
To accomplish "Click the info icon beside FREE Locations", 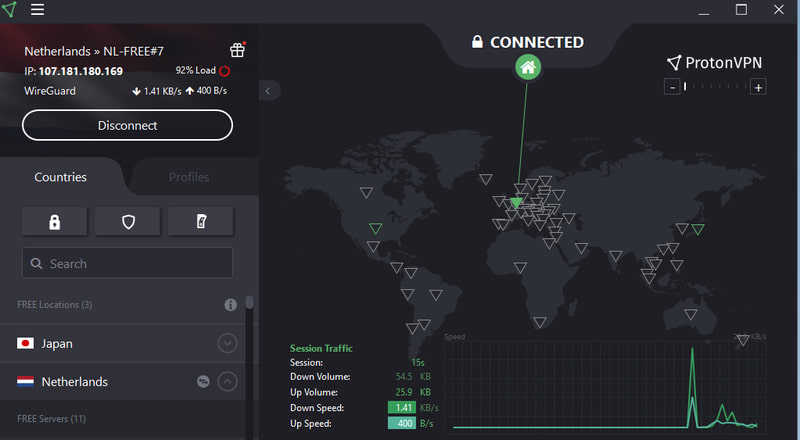I will (x=230, y=304).
